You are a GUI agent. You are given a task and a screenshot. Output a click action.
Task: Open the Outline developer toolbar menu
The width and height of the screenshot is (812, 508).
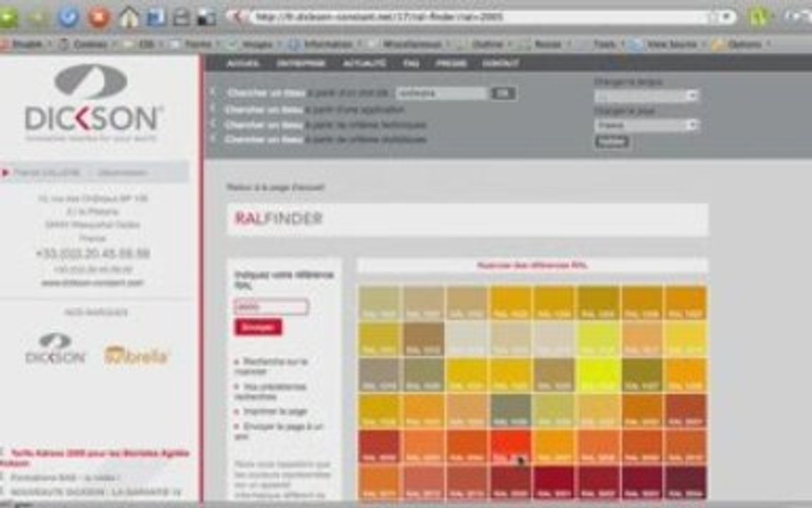coord(484,44)
